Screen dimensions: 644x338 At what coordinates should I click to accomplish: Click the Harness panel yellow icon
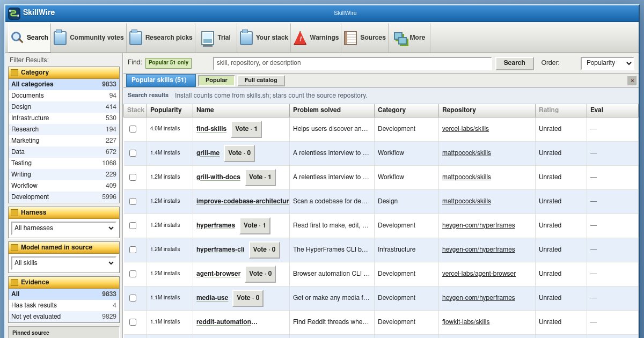(x=14, y=212)
